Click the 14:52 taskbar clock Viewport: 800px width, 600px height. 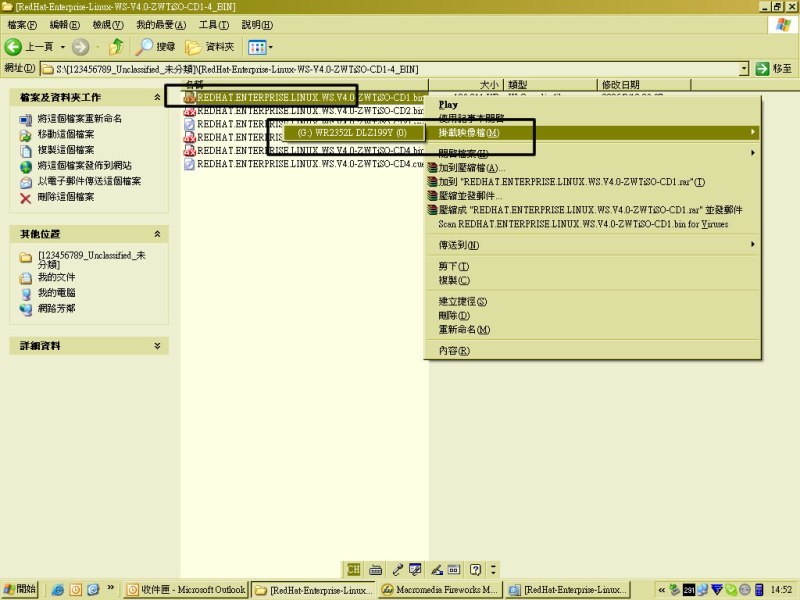coord(781,590)
